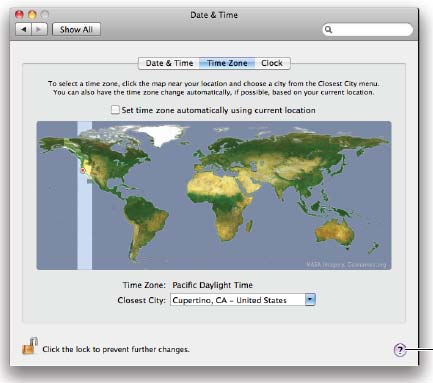Open the Clock tab
This screenshot has width=433, height=383.
272,63
